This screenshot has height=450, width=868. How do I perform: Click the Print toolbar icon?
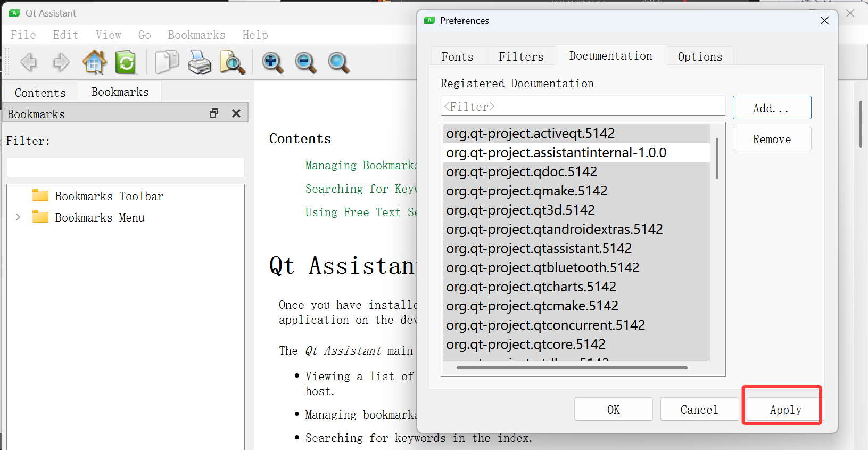coord(200,62)
